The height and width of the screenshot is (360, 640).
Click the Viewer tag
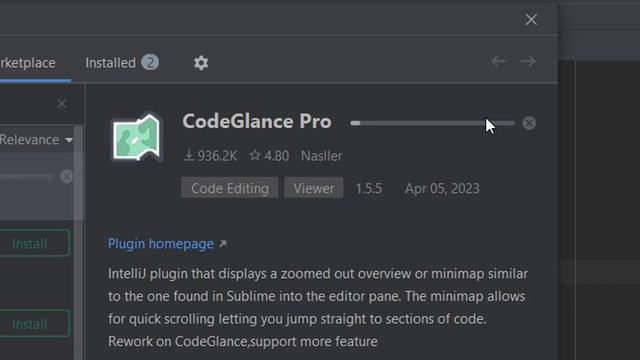click(314, 188)
